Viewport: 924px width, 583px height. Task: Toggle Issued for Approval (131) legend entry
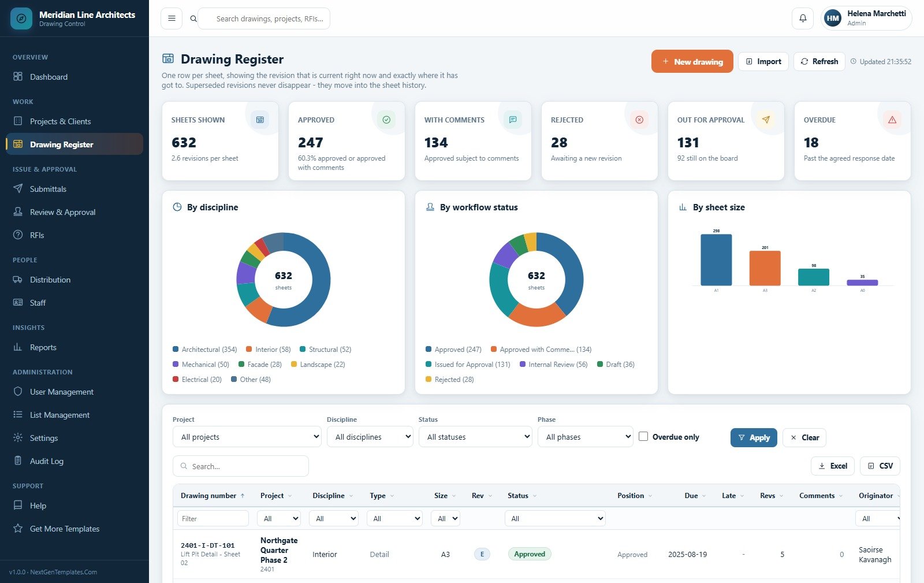(468, 365)
